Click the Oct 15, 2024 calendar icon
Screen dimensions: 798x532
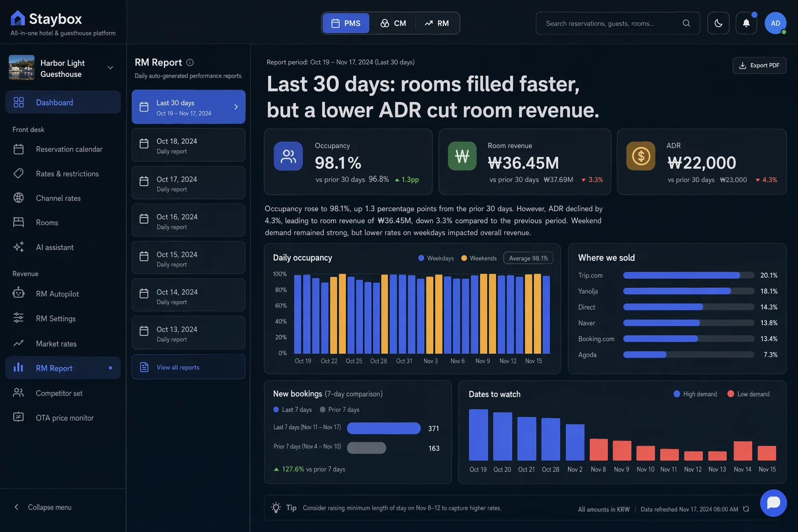pyautogui.click(x=144, y=257)
